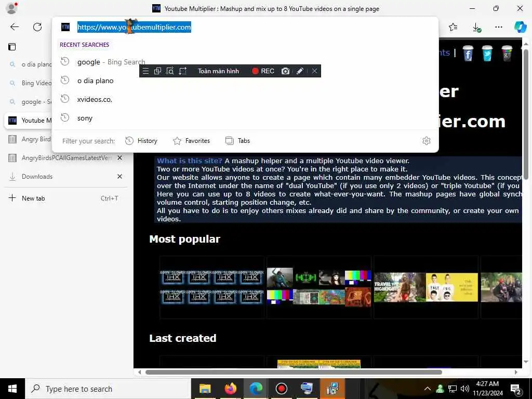The height and width of the screenshot is (399, 532).
Task: Open Firefox from the taskbar
Action: pos(230,389)
